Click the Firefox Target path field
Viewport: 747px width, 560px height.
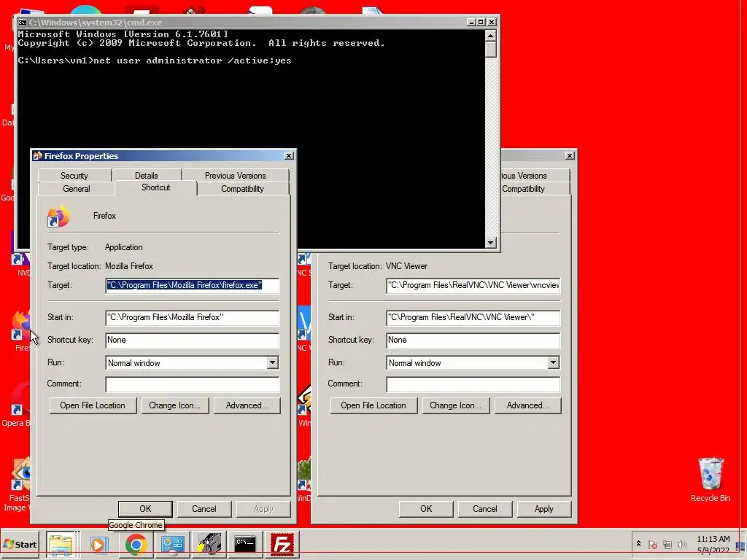(192, 285)
